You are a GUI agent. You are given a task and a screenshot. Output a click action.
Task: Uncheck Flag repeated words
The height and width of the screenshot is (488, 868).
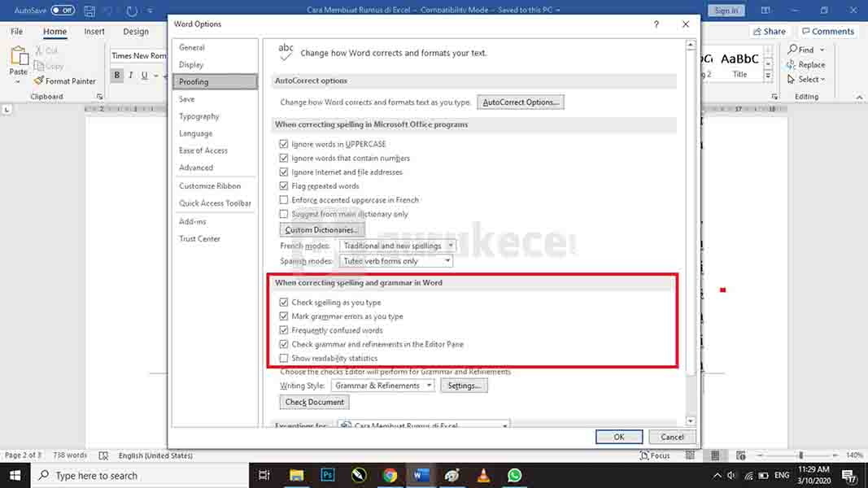(x=283, y=186)
